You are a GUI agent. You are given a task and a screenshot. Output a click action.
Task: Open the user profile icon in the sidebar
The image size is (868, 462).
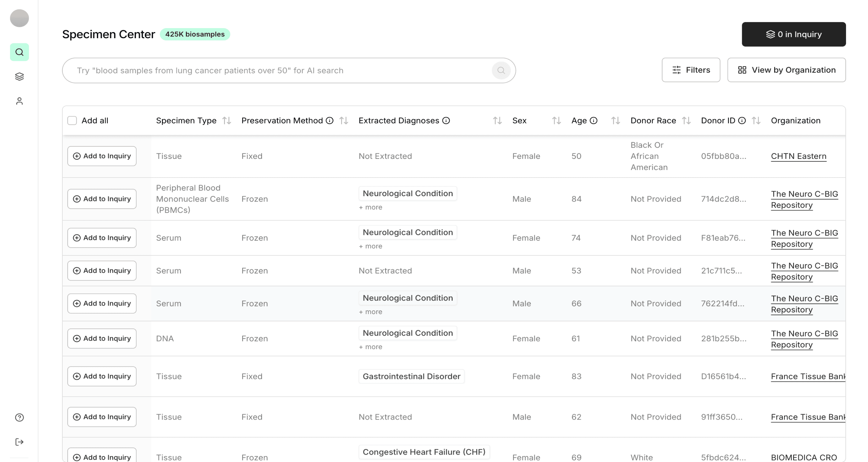(19, 101)
